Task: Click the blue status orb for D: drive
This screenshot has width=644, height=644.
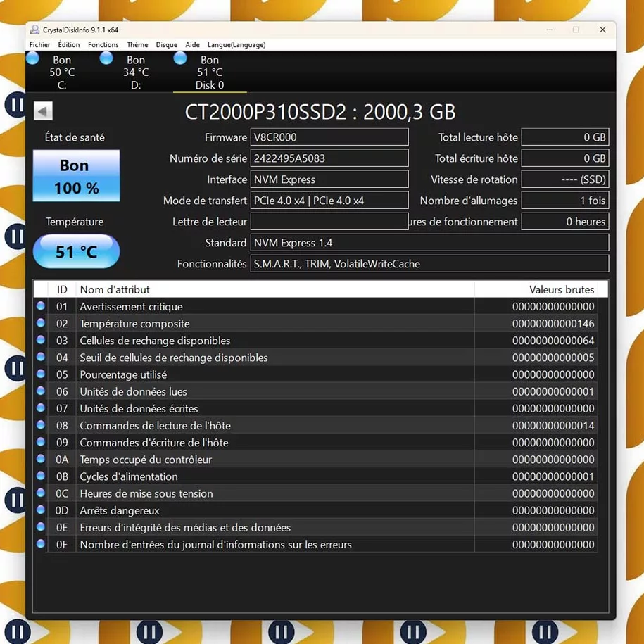Action: pyautogui.click(x=106, y=58)
